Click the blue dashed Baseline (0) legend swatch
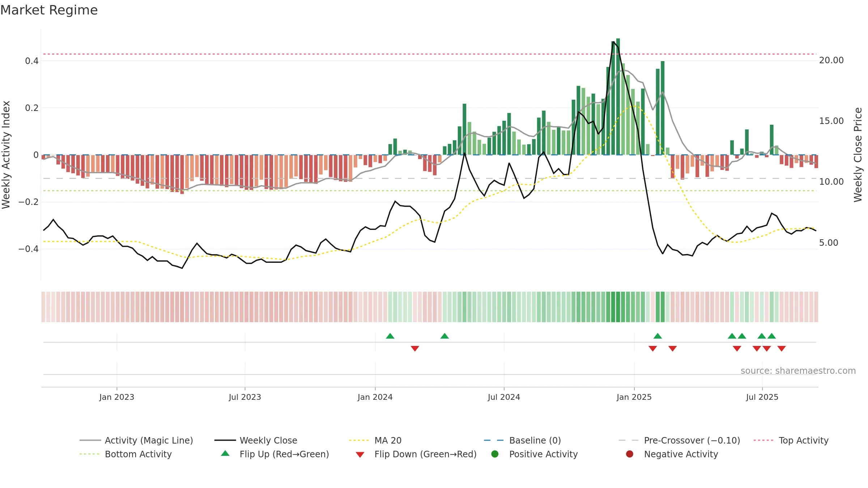The width and height of the screenshot is (868, 488). [494, 440]
